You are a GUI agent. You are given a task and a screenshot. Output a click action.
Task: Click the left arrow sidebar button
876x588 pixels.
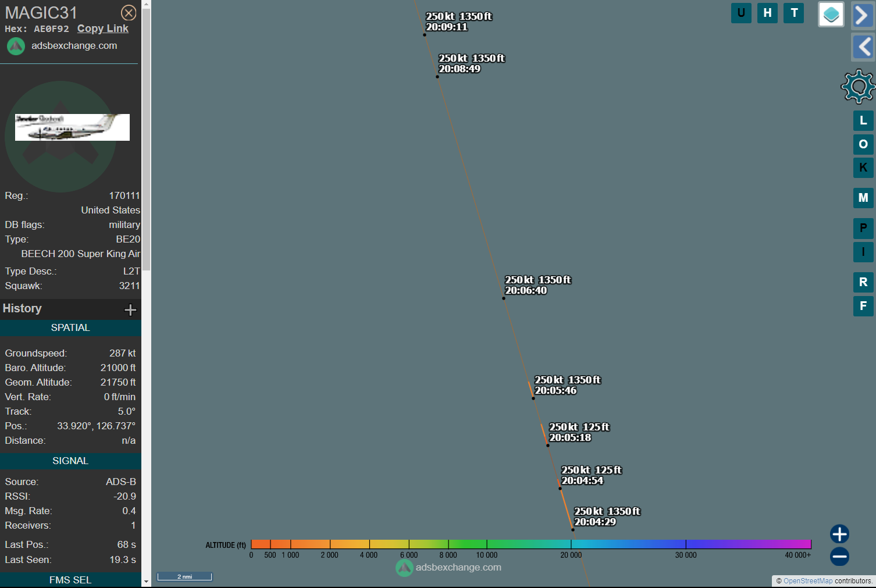tap(862, 47)
